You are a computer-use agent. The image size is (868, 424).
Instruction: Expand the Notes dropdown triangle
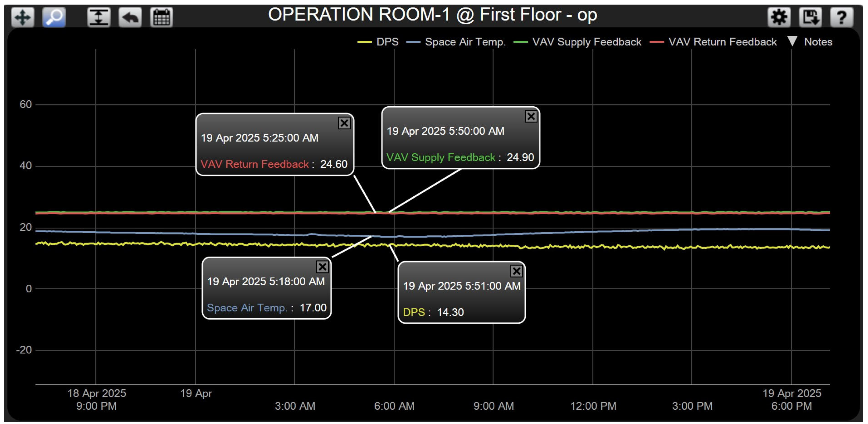[793, 41]
